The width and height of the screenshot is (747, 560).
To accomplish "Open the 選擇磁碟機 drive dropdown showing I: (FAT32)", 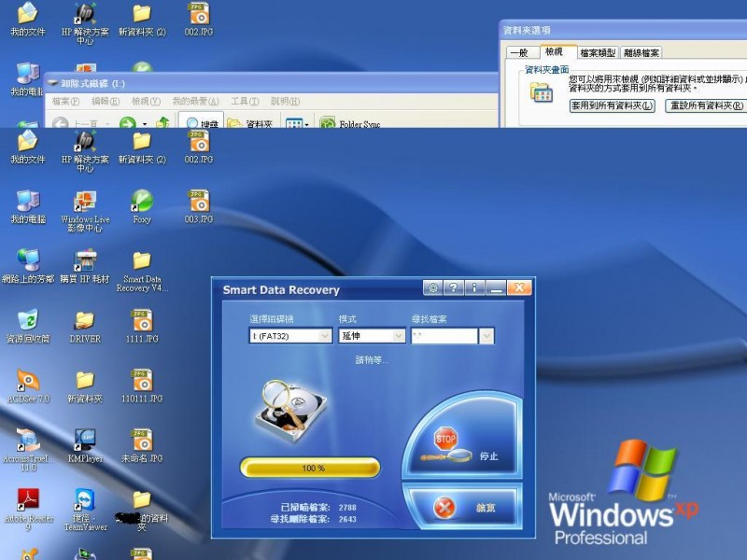I will tap(290, 336).
